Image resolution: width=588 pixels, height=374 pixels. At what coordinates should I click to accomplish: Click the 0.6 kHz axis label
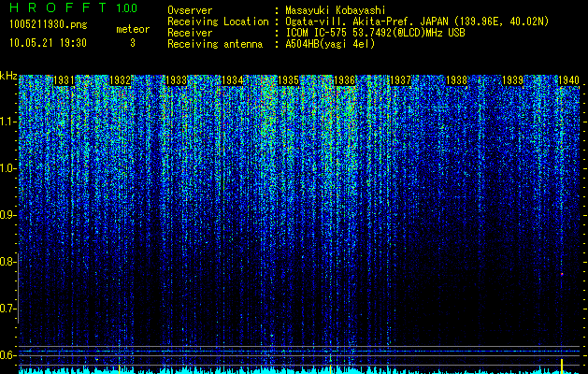[7, 355]
